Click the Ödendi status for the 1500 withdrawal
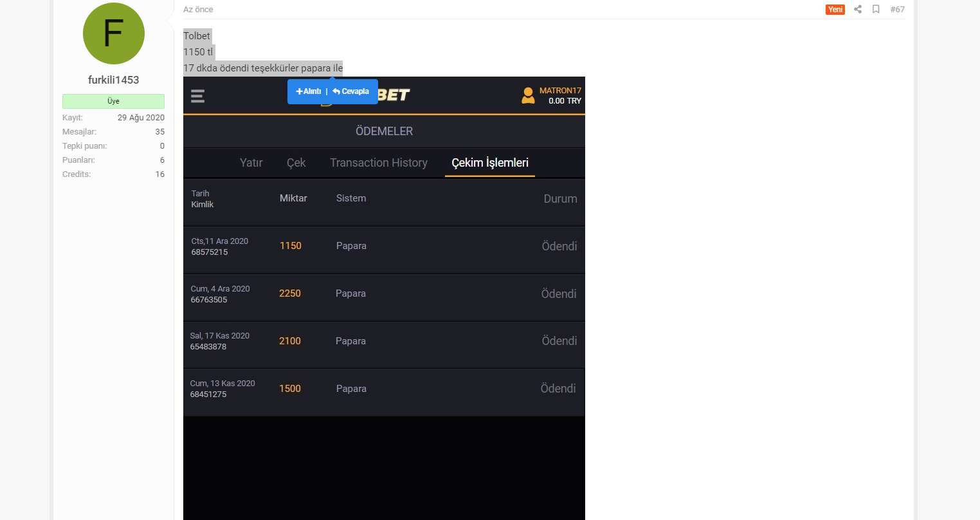This screenshot has width=980, height=520. click(558, 389)
